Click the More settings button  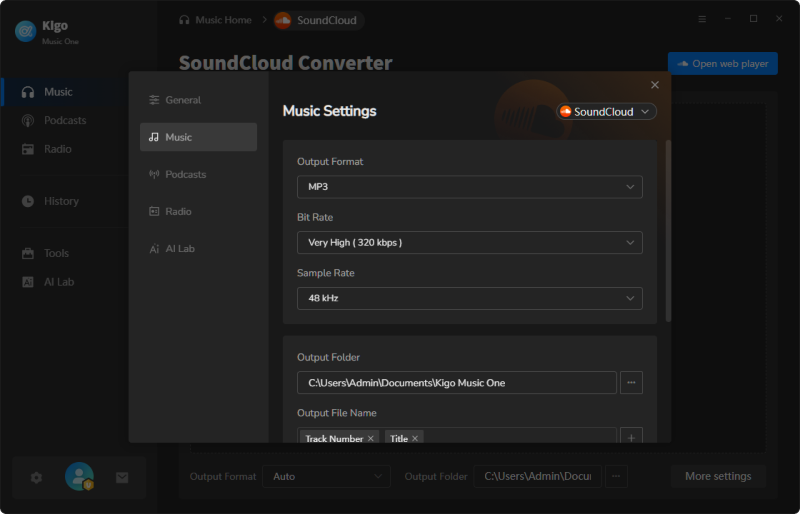pos(718,476)
